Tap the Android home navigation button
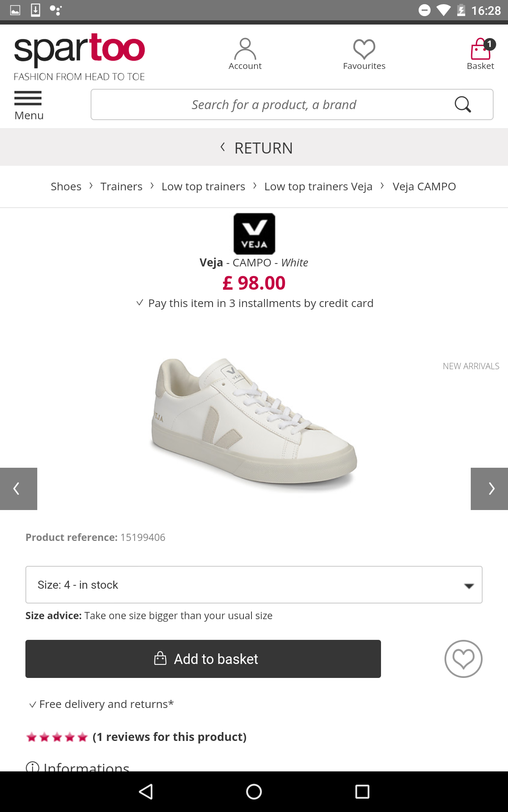 (254, 792)
